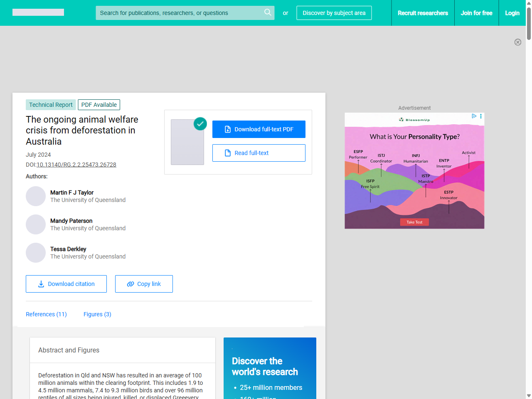Download the full-text PDF
532x399 pixels.
pyautogui.click(x=259, y=129)
